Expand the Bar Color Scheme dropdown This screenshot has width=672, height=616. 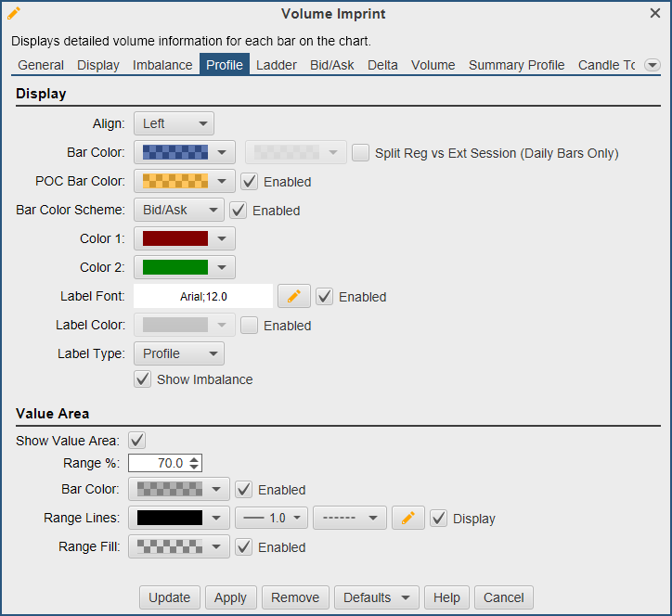tap(178, 211)
